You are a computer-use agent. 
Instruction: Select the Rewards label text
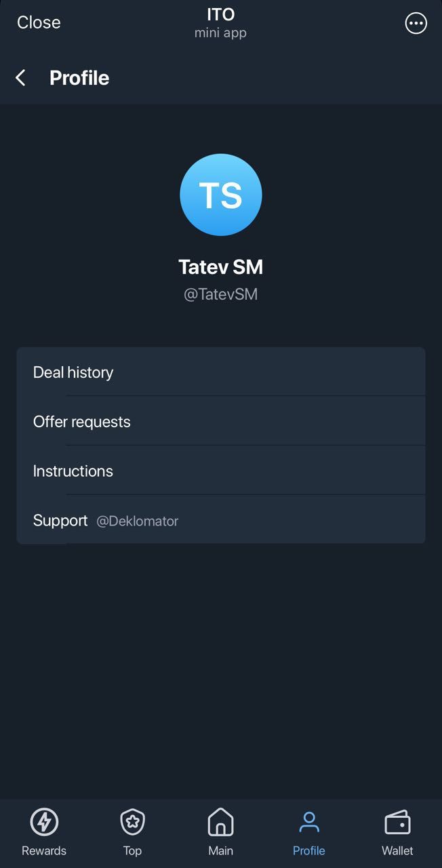tap(43, 850)
